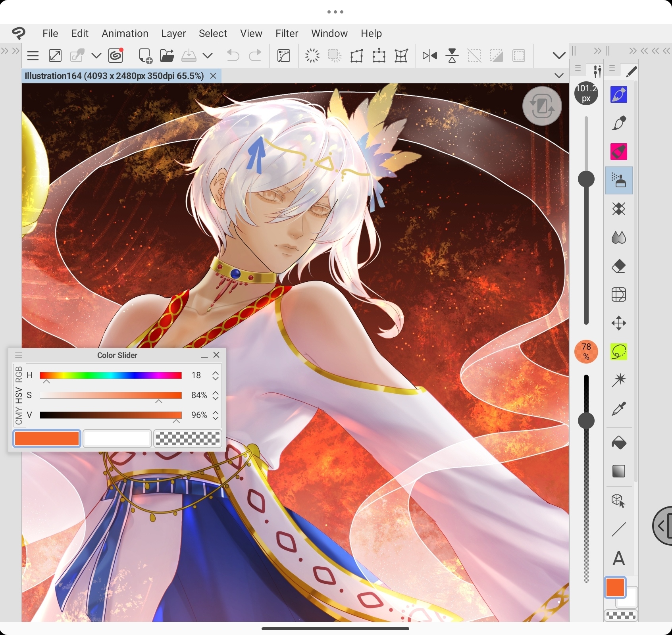
Task: Select the transparent color swatch
Action: [187, 439]
